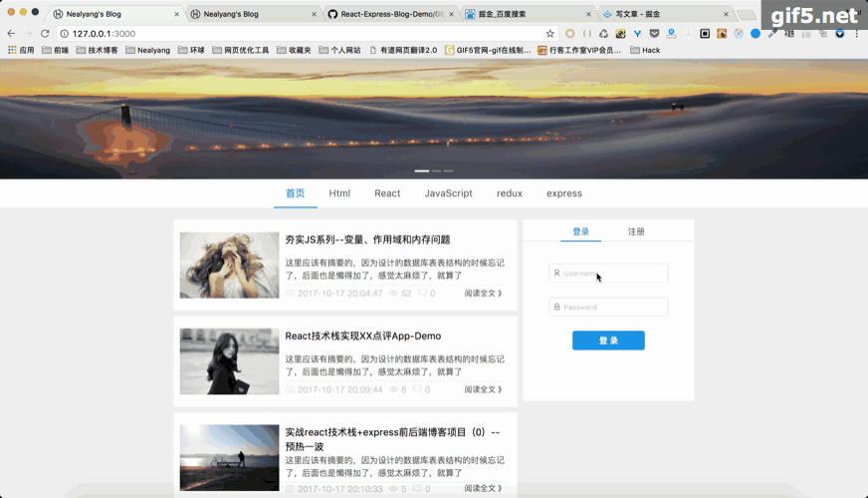Click the site info icon in address bar

tap(65, 34)
